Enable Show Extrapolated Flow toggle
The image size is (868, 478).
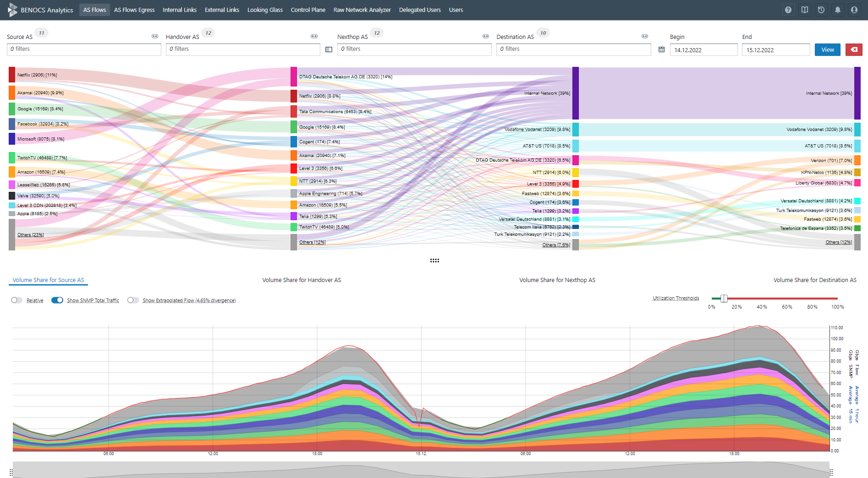point(133,300)
